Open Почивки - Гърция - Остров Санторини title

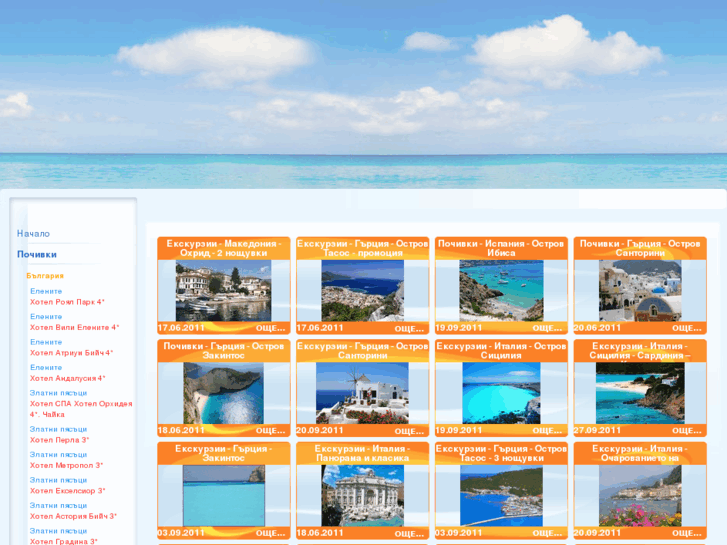[640, 248]
